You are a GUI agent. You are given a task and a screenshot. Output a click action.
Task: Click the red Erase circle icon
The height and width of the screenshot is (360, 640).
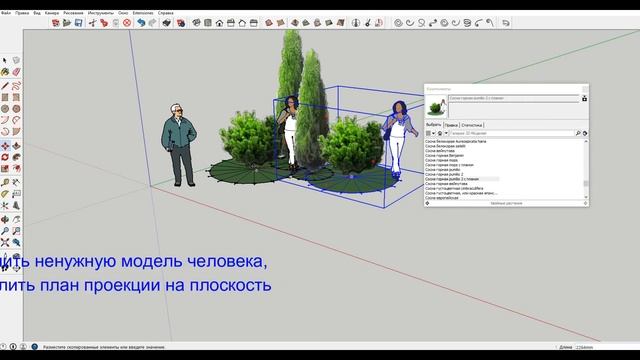pyautogui.click(x=127, y=23)
